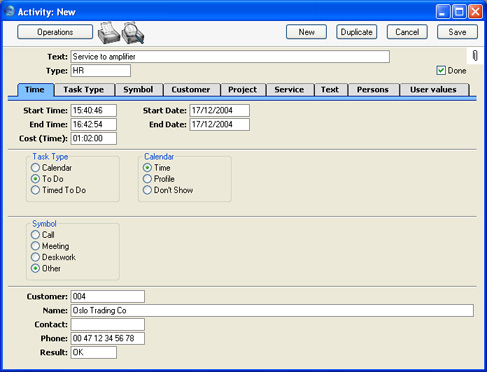487x372 pixels.
Task: Select Time calendar radio option
Action: pyautogui.click(x=147, y=168)
